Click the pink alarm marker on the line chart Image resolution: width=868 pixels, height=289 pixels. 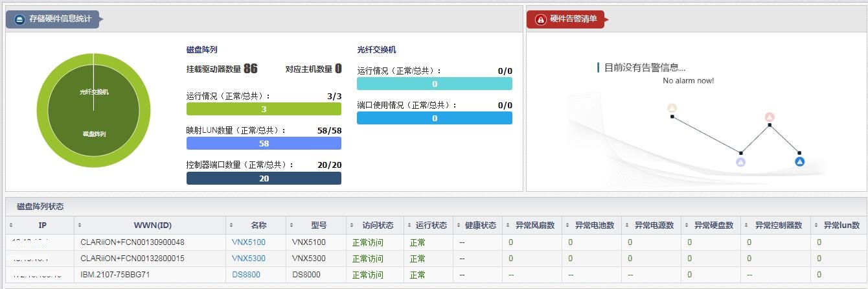(x=770, y=117)
